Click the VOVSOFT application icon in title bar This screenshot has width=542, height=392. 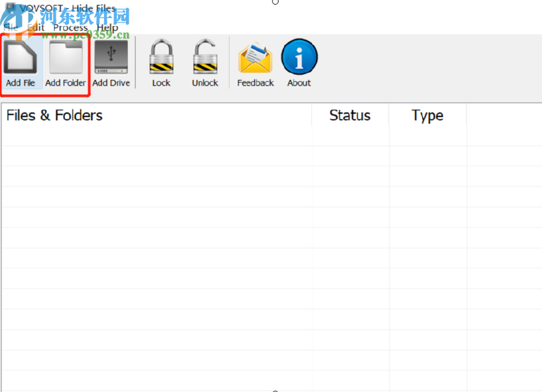coord(9,8)
